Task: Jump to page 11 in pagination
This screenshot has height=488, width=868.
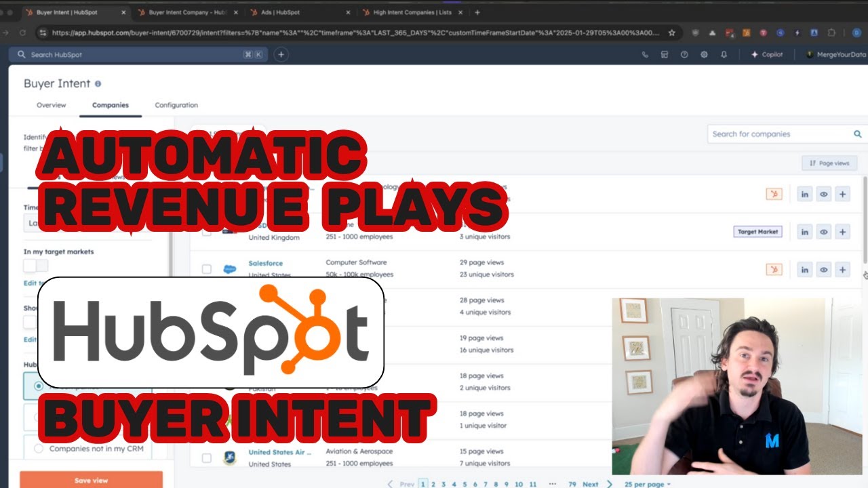Action: pyautogui.click(x=532, y=484)
